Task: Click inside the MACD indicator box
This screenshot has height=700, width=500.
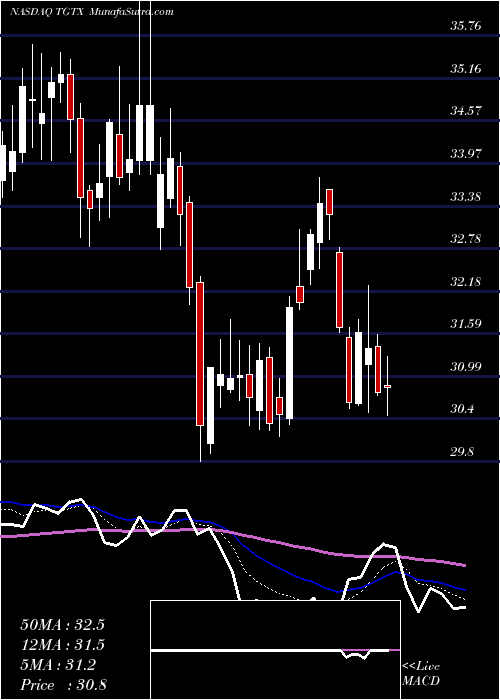Action: point(275,650)
